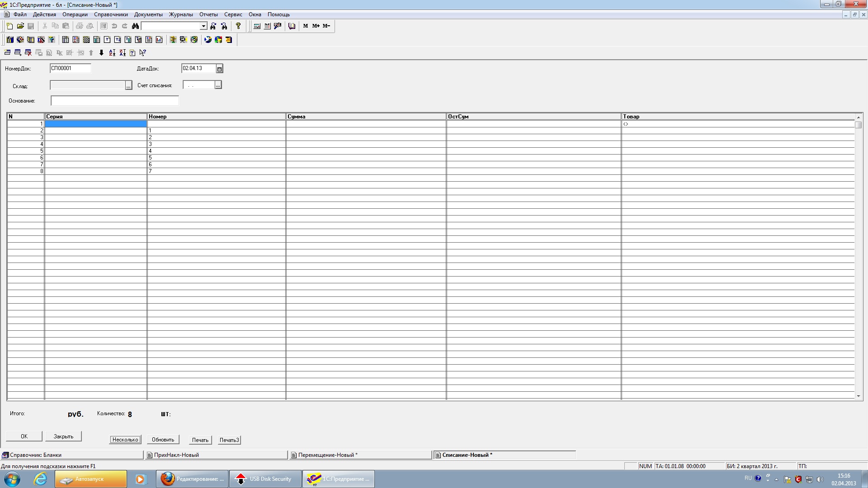Click the M- memory subtract button

tap(326, 26)
